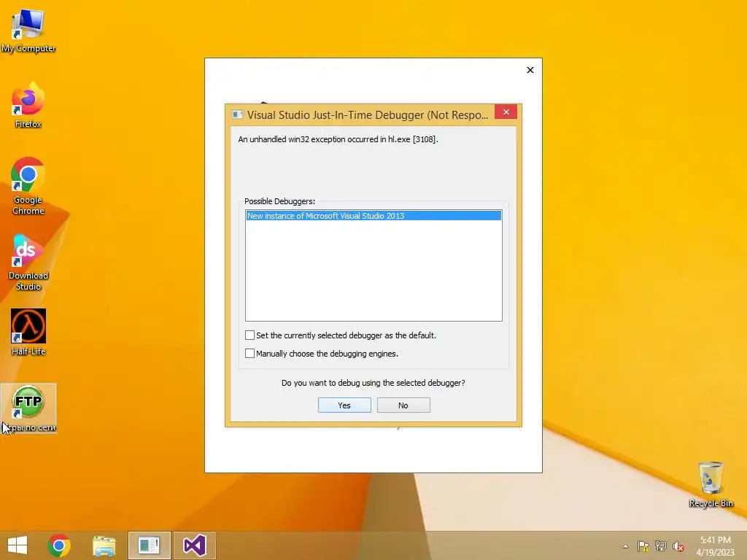Open Chrome from the taskbar
This screenshot has height=560, width=747.
coord(59,545)
